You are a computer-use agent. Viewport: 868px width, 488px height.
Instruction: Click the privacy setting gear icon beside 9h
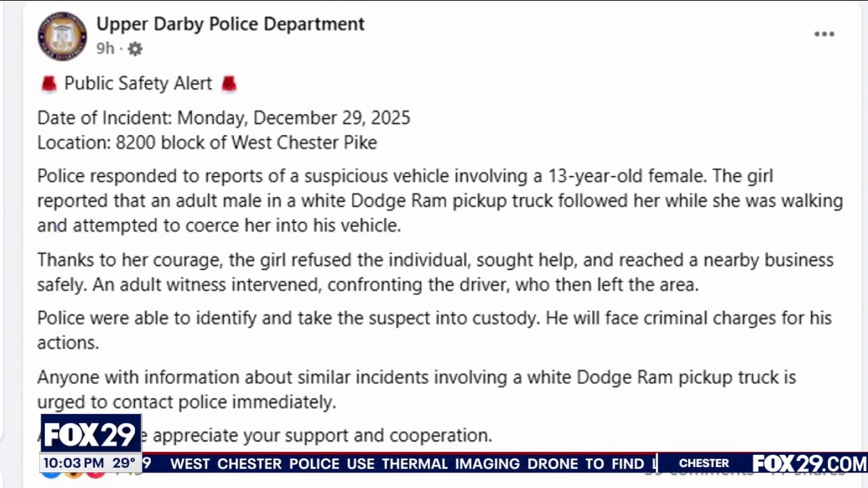coord(134,49)
